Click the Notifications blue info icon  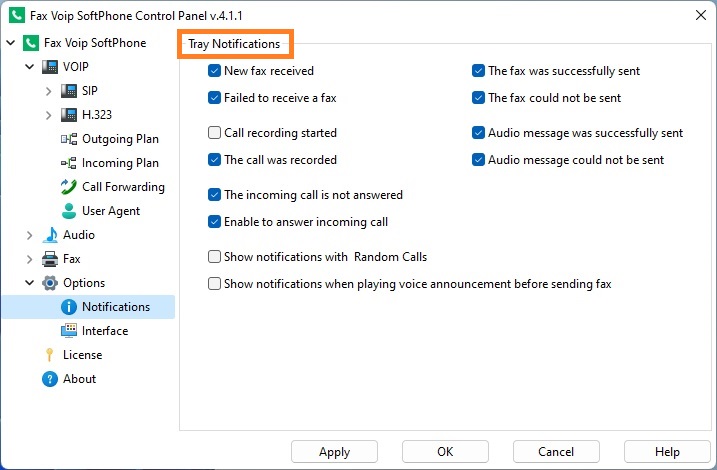pos(69,307)
